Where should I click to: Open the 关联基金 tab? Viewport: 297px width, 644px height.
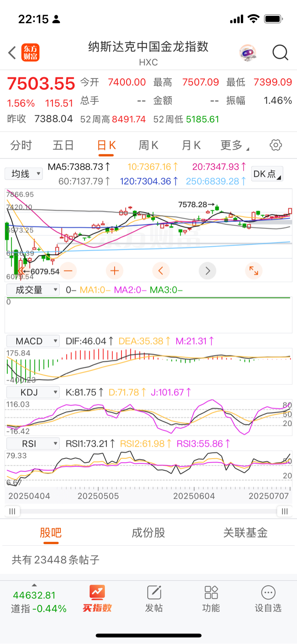point(246,533)
